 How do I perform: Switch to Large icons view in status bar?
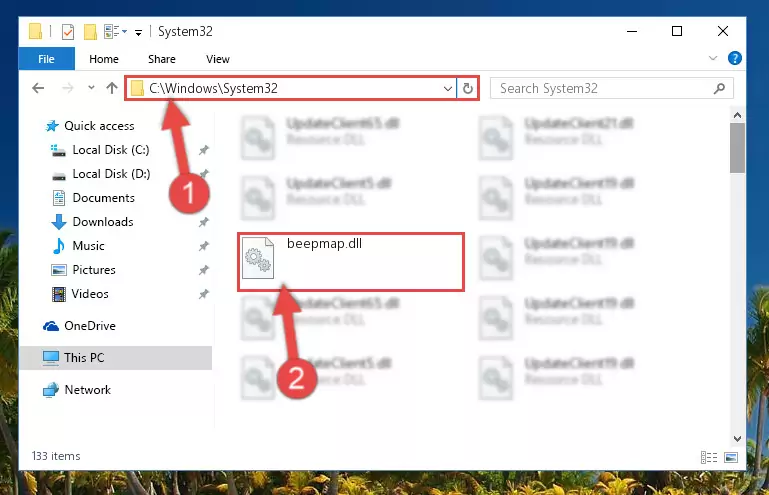point(731,457)
